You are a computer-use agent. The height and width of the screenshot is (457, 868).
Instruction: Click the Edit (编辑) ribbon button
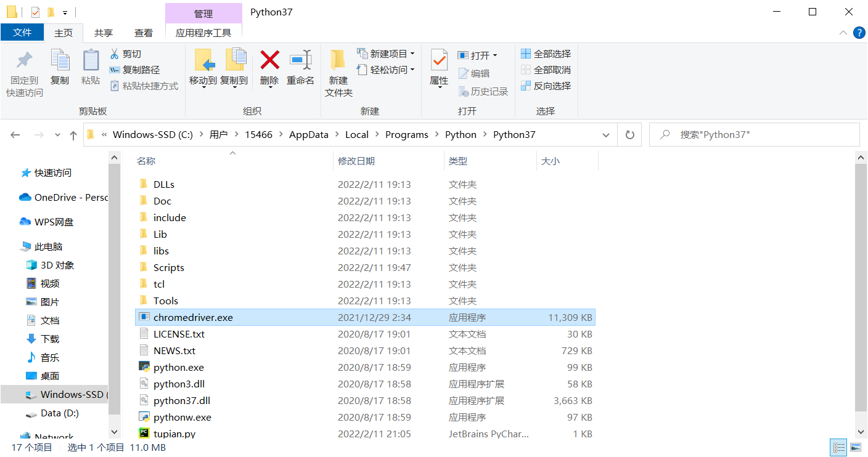click(474, 73)
